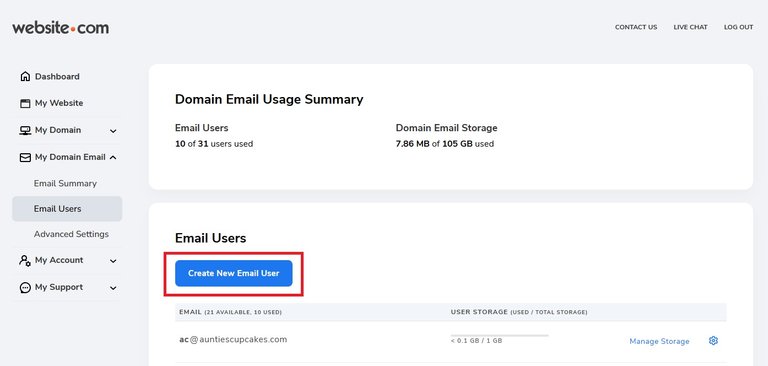
Task: Click Manage Storage link
Action: tap(659, 341)
